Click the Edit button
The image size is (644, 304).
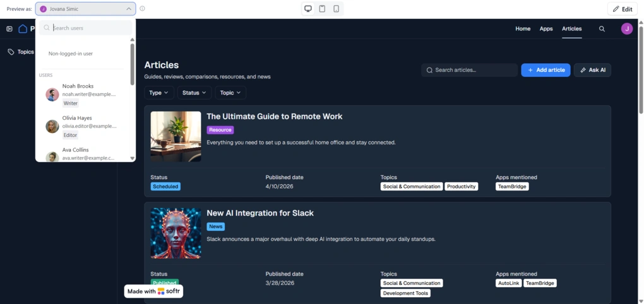point(623,9)
